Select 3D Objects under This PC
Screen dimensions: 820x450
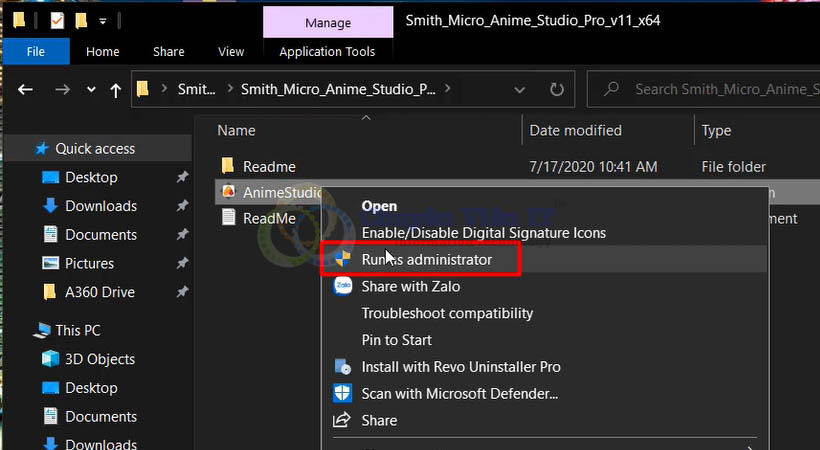[x=99, y=359]
